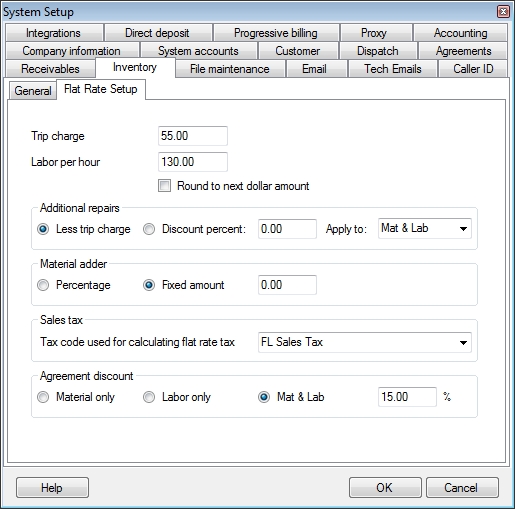Click the Trip charge input field
Screen dimensions: 515x509
point(193,136)
